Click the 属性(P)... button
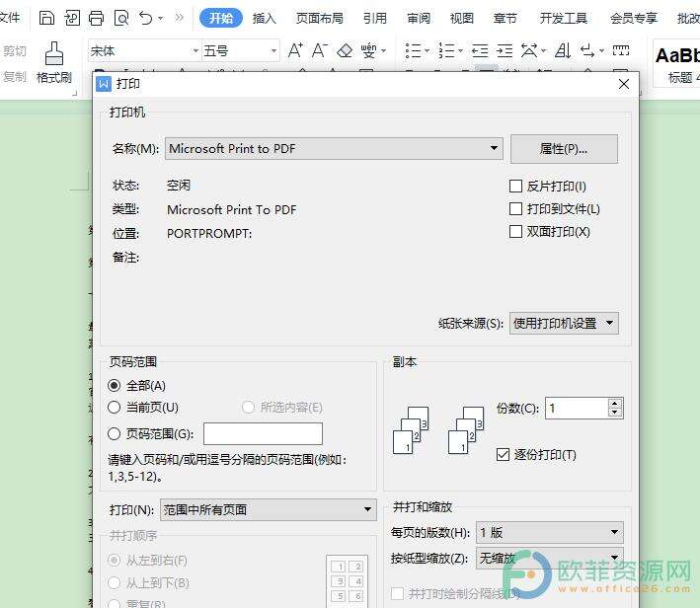 point(564,149)
